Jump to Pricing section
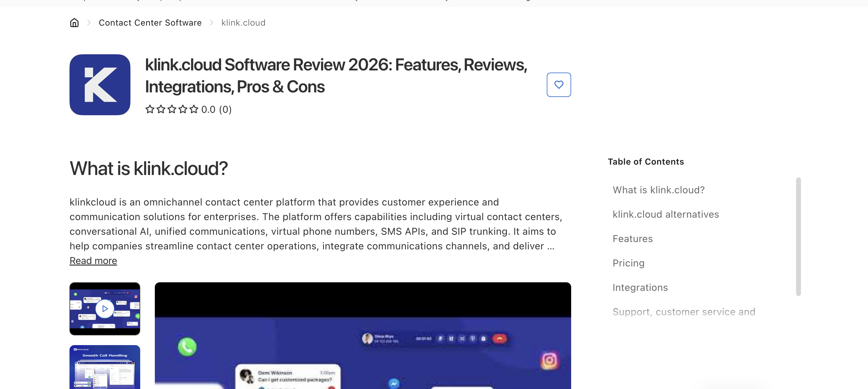The width and height of the screenshot is (868, 389). coord(628,263)
